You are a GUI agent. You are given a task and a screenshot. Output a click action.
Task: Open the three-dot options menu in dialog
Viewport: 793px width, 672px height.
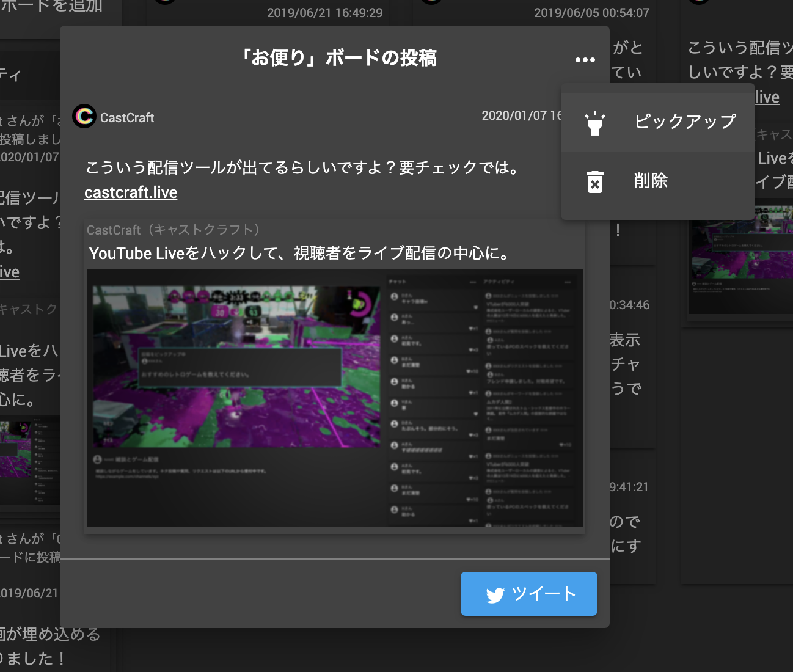(585, 59)
